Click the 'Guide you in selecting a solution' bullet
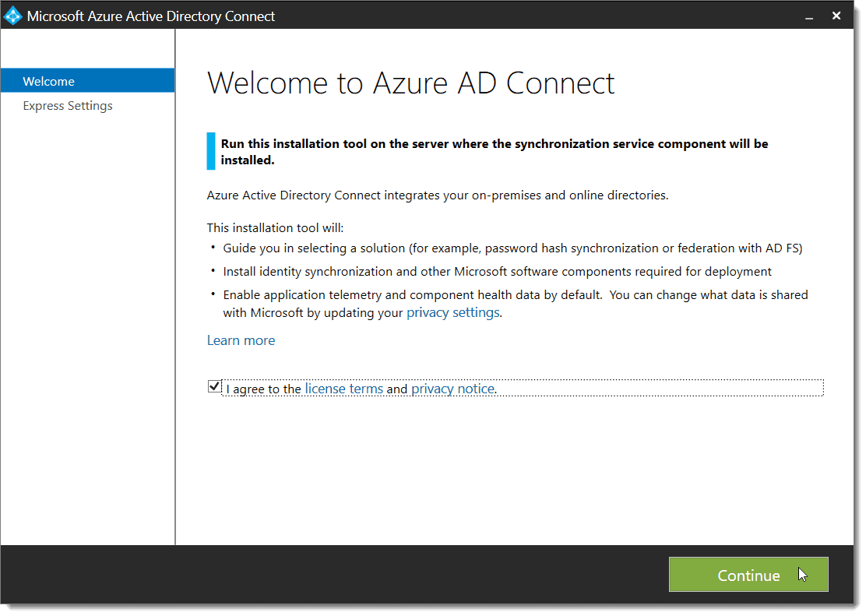 [512, 248]
